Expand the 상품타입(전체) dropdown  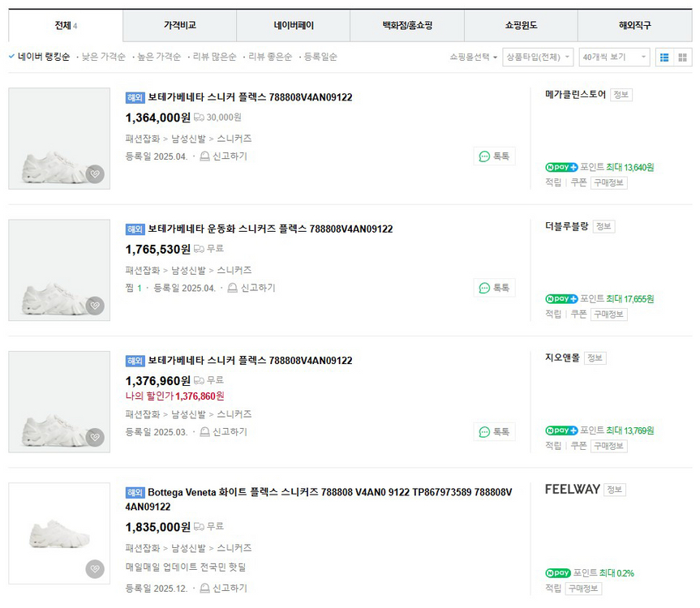pyautogui.click(x=537, y=58)
